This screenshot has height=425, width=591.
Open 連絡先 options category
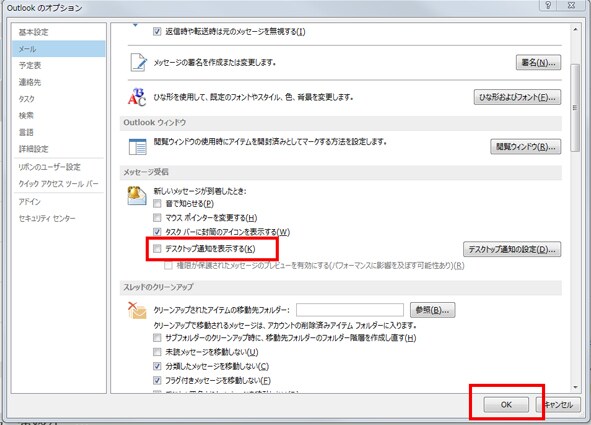(x=58, y=82)
